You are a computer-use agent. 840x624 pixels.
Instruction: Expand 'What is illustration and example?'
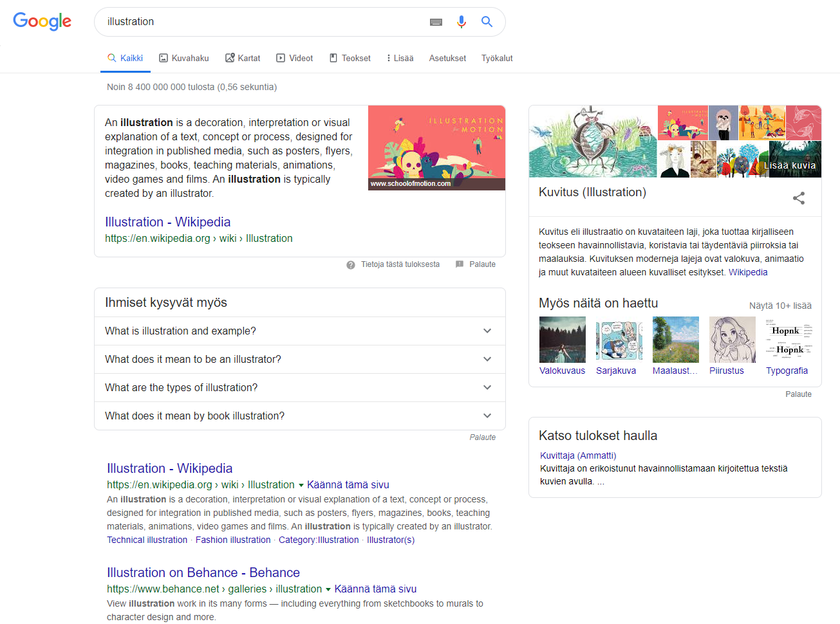pos(300,331)
